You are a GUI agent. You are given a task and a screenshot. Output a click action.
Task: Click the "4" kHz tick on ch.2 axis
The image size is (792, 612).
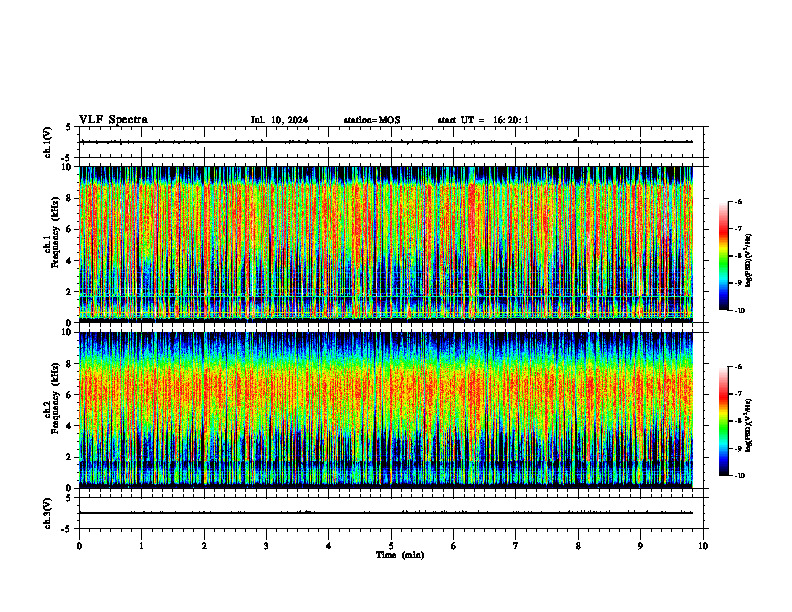pos(70,426)
